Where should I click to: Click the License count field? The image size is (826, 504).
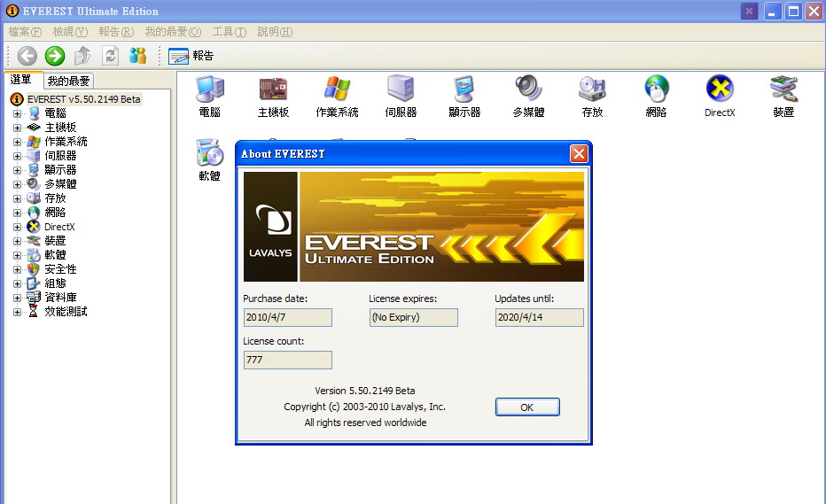[x=288, y=360]
